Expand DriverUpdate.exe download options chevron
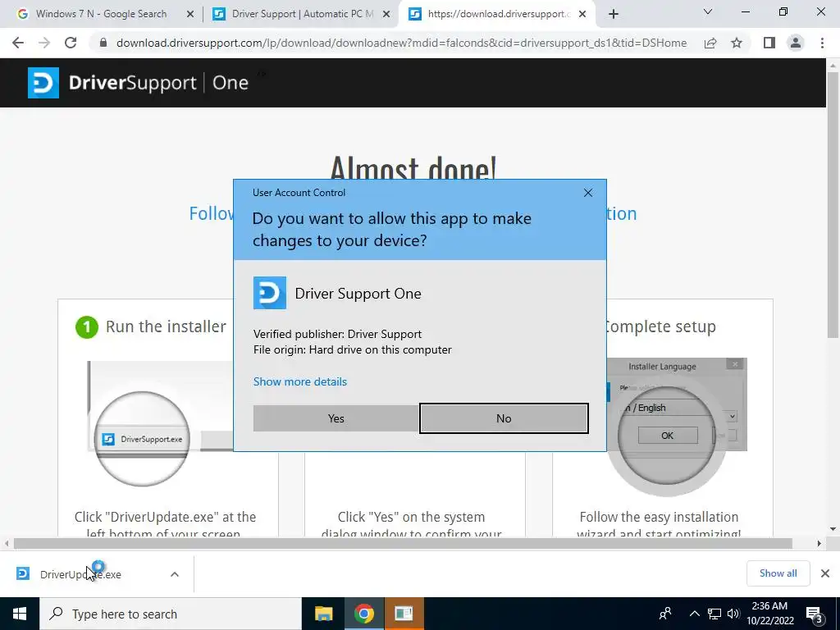Image resolution: width=840 pixels, height=630 pixels. tap(175, 574)
